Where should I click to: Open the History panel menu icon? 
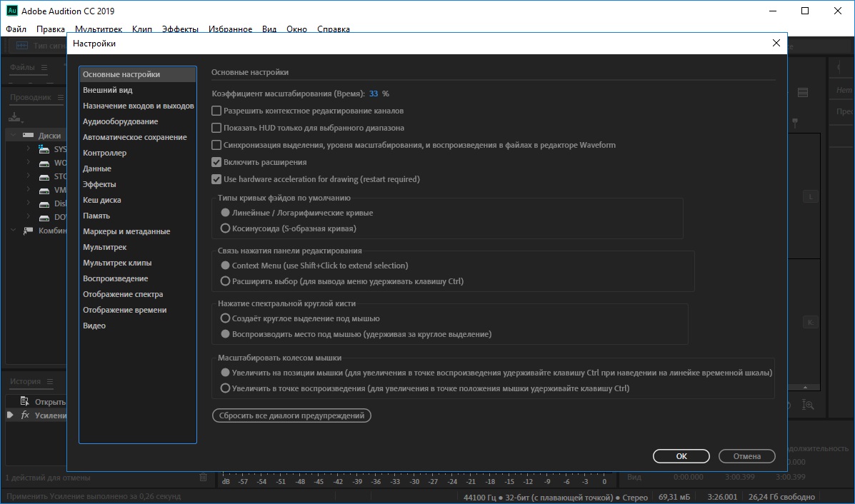[50, 381]
